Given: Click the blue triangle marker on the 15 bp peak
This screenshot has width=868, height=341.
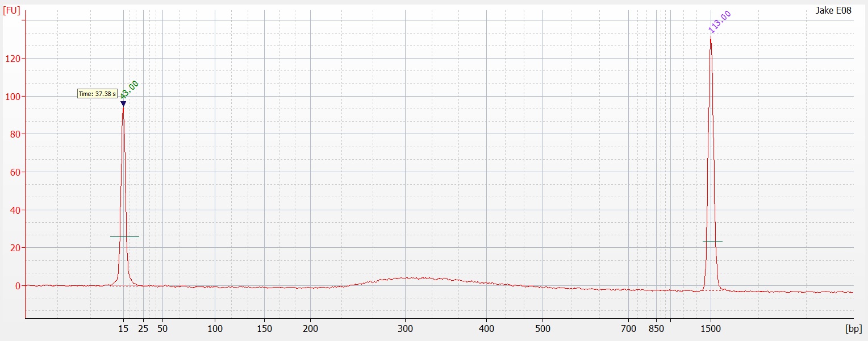Looking at the screenshot, I should coord(123,103).
